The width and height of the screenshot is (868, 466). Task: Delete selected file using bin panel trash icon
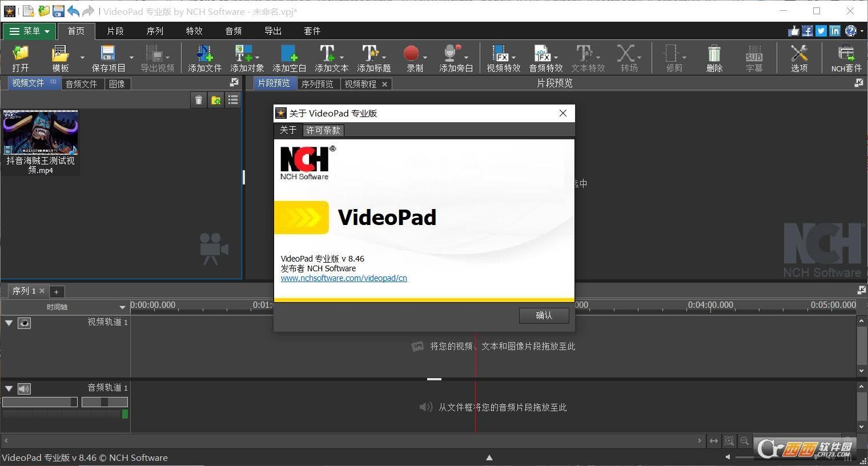(199, 101)
